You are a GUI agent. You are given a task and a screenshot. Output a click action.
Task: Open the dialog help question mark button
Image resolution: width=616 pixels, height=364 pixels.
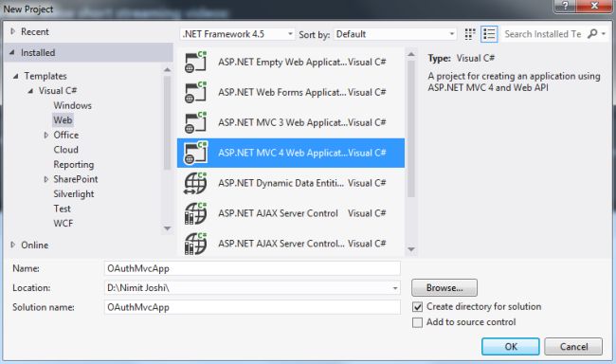coord(565,6)
